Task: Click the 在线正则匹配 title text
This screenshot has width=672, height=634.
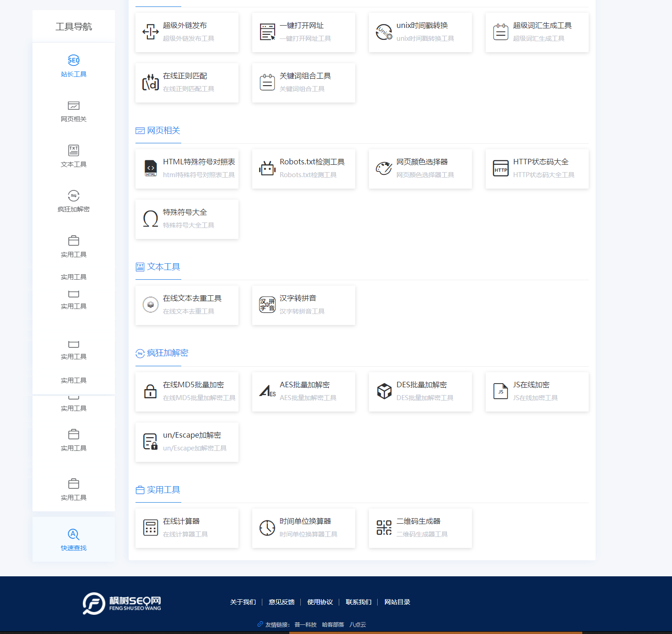Action: pos(185,76)
